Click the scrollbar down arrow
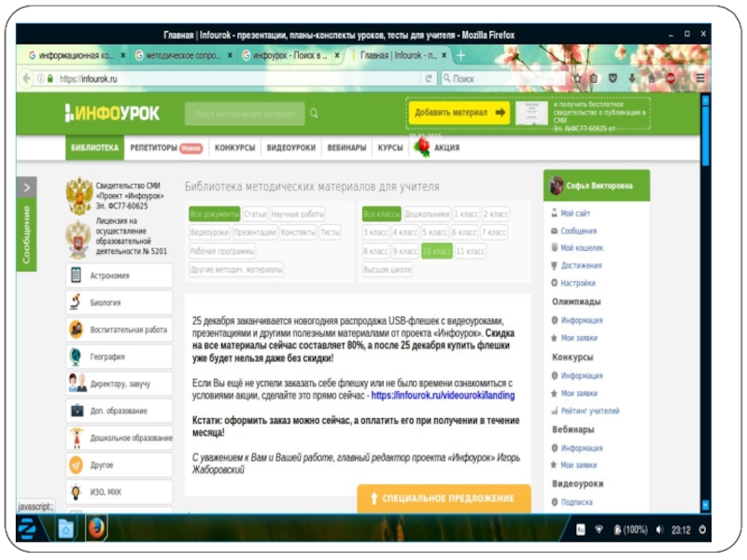 coord(706,505)
